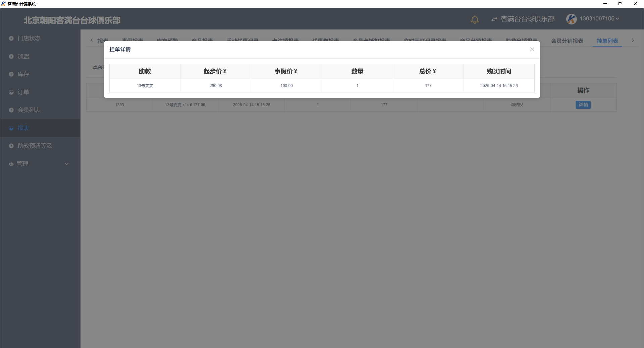Select 报表 in sidebar
Screen dimensions: 644x348
[x=40, y=128]
